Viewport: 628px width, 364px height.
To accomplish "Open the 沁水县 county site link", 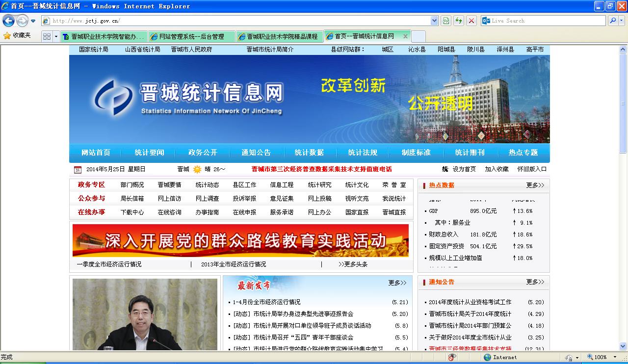I will pyautogui.click(x=417, y=50).
